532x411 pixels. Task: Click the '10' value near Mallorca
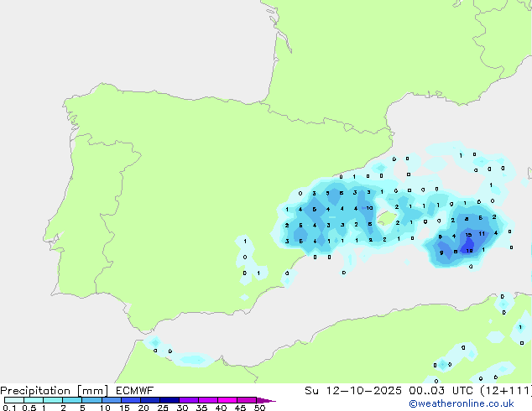pos(369,208)
